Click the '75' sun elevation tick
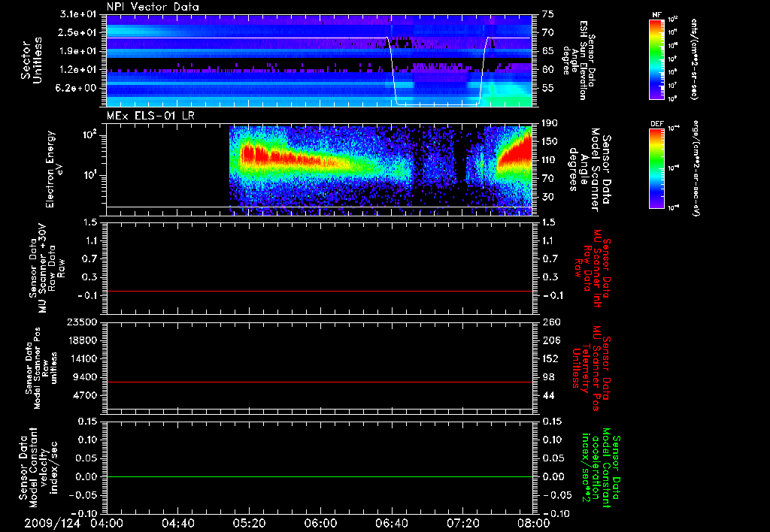Viewport: 770px width, 532px height. (x=547, y=14)
